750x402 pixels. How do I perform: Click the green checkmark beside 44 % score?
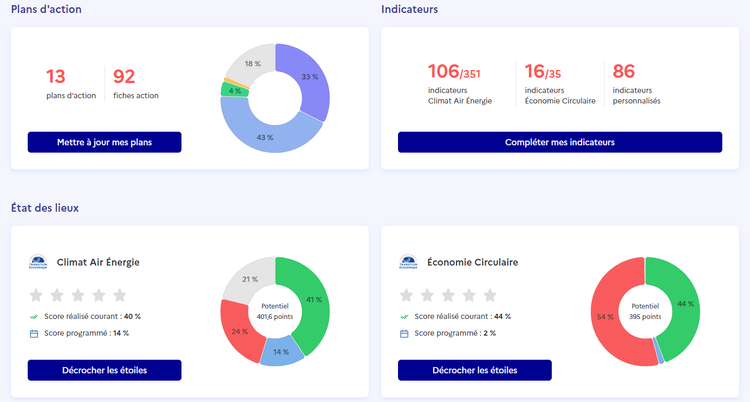pos(404,317)
